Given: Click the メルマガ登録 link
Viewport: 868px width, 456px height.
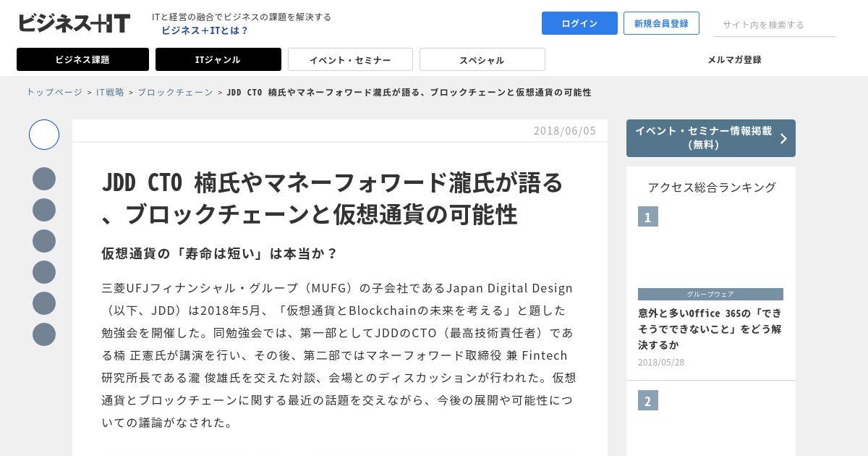Looking at the screenshot, I should click(x=734, y=59).
